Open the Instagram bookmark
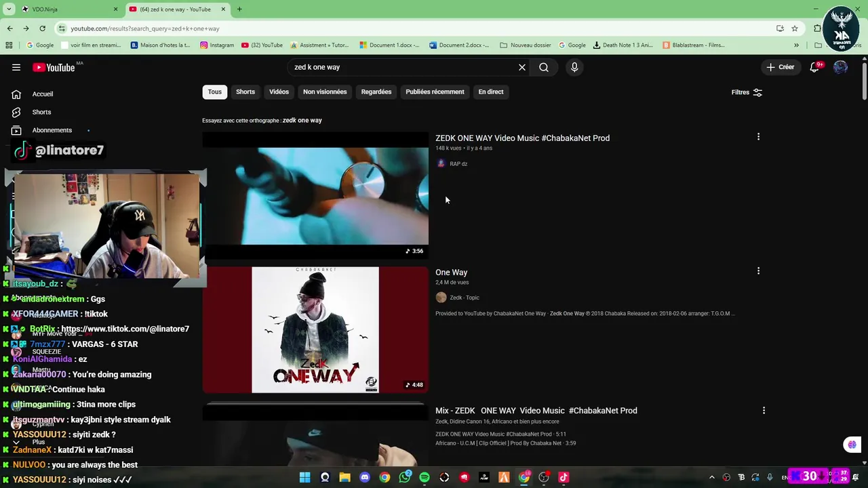The width and height of the screenshot is (868, 488). tap(217, 45)
